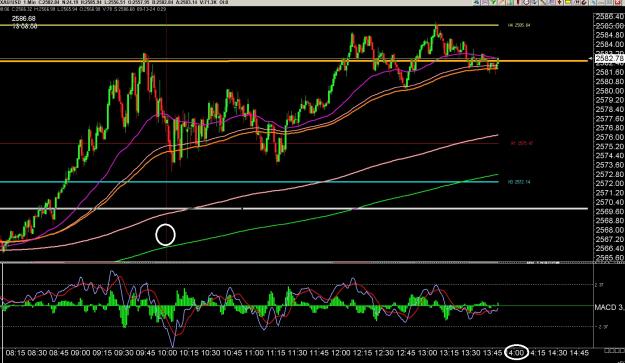Screen dimensions: 625x363
Task: Click the red down-arrow toolbar icon
Action: coord(560,2)
